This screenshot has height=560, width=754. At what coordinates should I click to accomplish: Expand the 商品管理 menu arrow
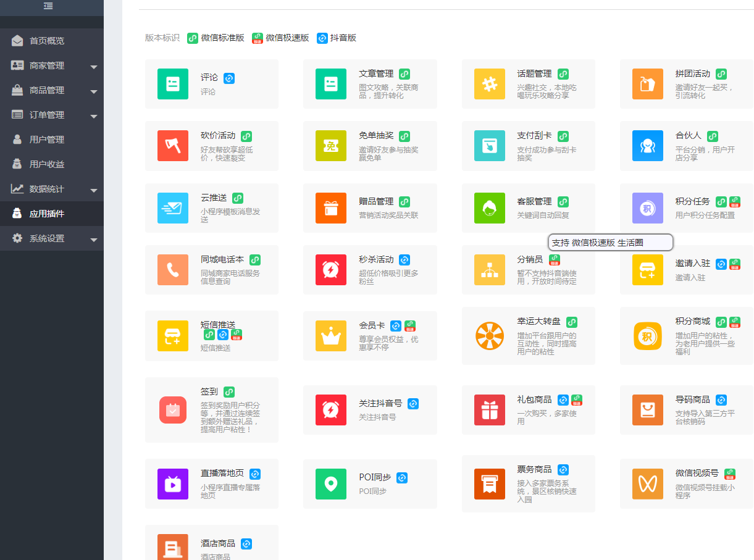94,91
